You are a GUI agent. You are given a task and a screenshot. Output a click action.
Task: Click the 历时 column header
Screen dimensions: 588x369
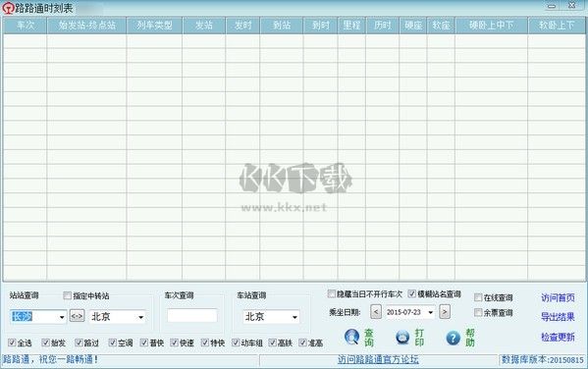click(383, 26)
